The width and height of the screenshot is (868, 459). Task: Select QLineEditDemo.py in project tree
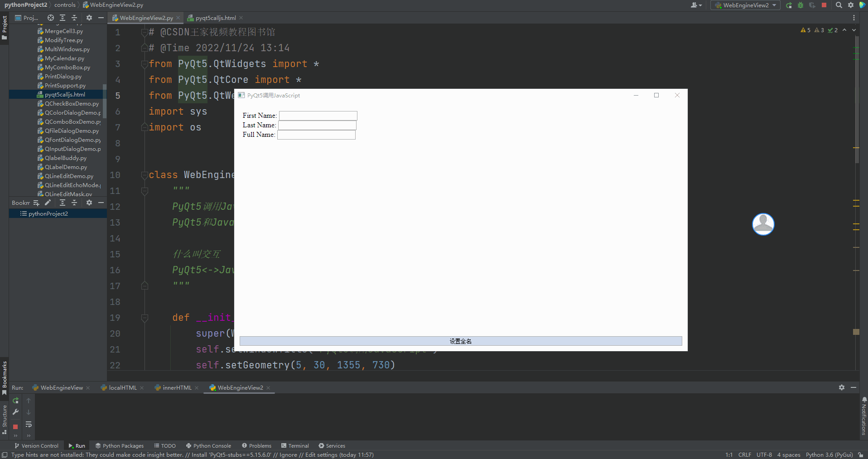tap(69, 176)
